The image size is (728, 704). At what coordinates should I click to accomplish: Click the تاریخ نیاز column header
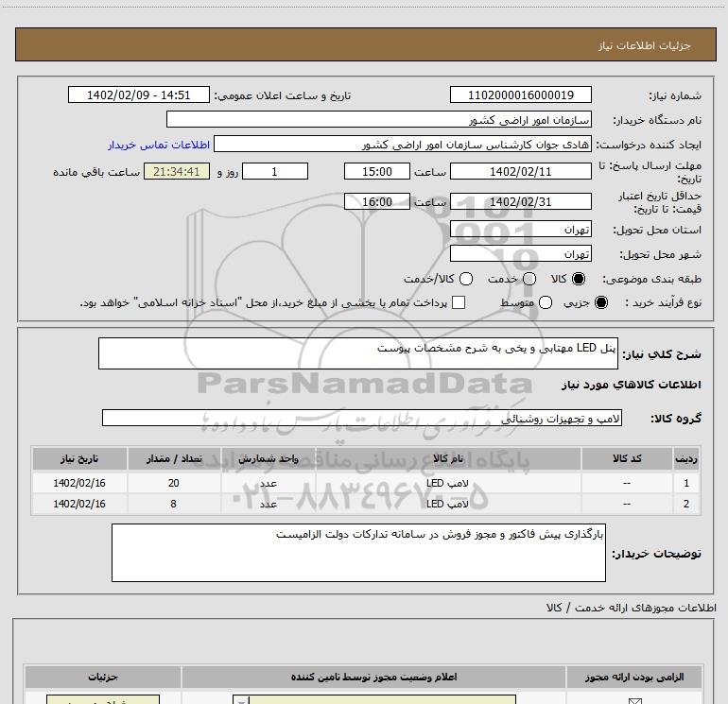(79, 458)
